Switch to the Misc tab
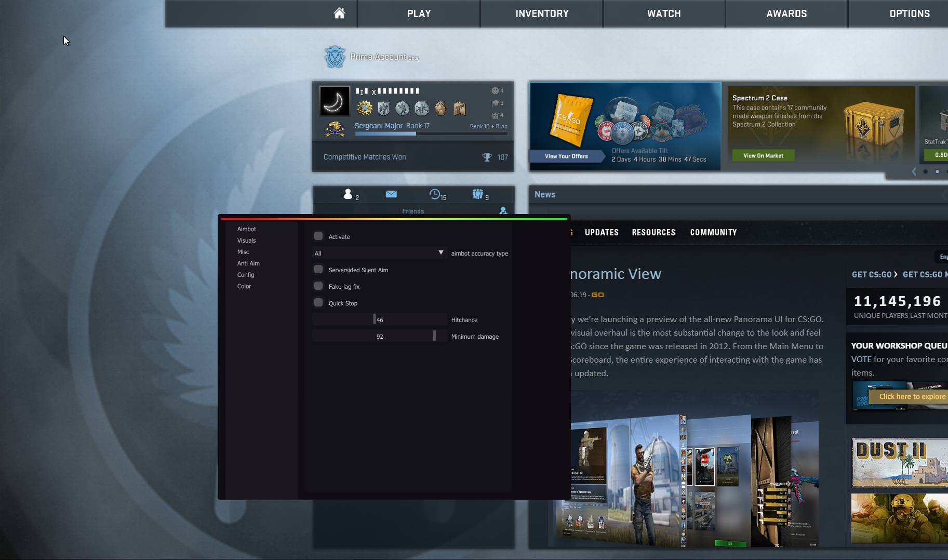948x560 pixels. click(x=243, y=252)
